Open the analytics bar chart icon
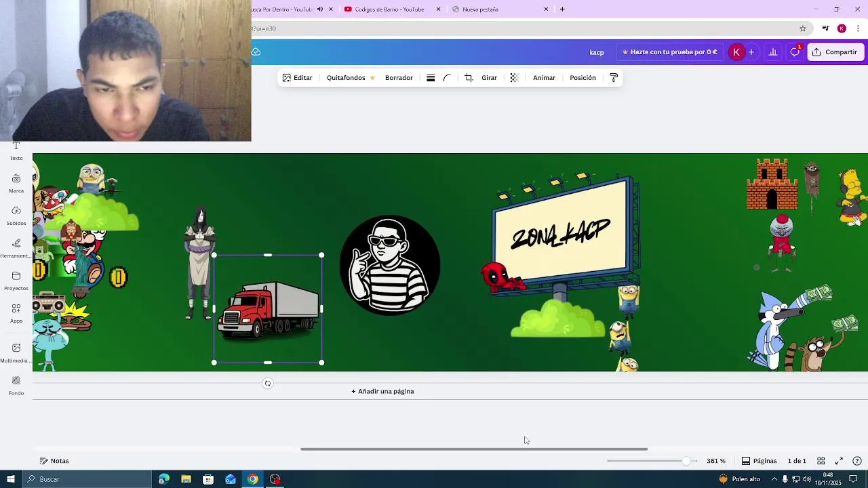The height and width of the screenshot is (488, 868). pyautogui.click(x=772, y=52)
